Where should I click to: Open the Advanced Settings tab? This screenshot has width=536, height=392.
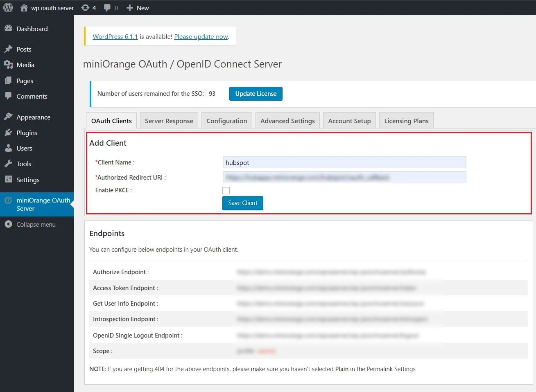click(287, 121)
